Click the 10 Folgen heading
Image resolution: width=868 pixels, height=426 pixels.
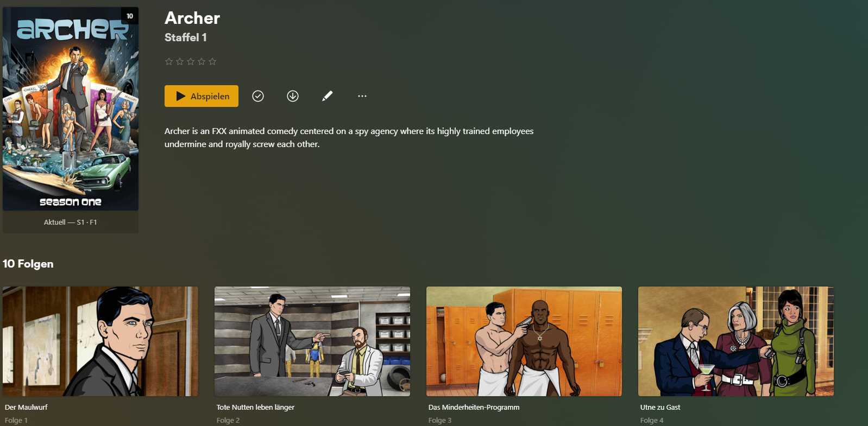coord(28,264)
